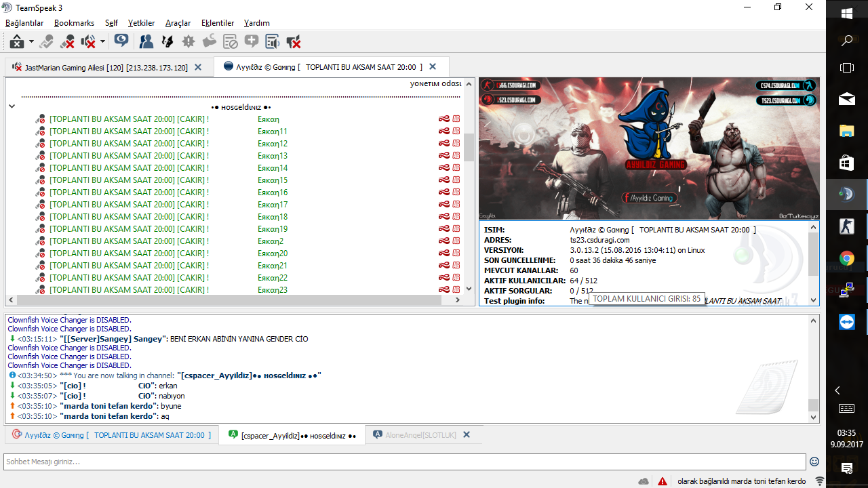Click the thumbs-down red X toolbar icon
The width and height of the screenshot is (868, 488).
[294, 42]
